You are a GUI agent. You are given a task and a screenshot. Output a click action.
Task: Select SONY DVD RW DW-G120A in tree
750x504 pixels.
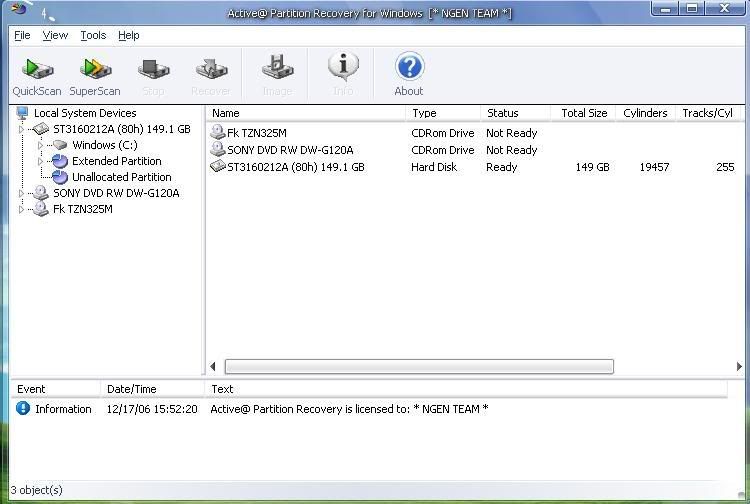(x=116, y=193)
